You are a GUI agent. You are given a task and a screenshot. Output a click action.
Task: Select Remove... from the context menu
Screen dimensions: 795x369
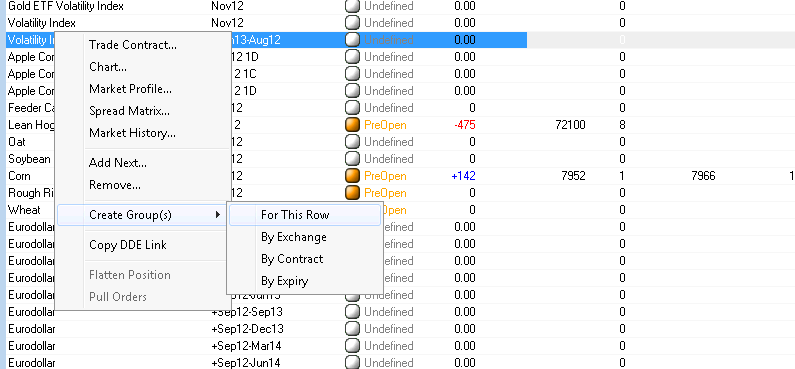(115, 185)
